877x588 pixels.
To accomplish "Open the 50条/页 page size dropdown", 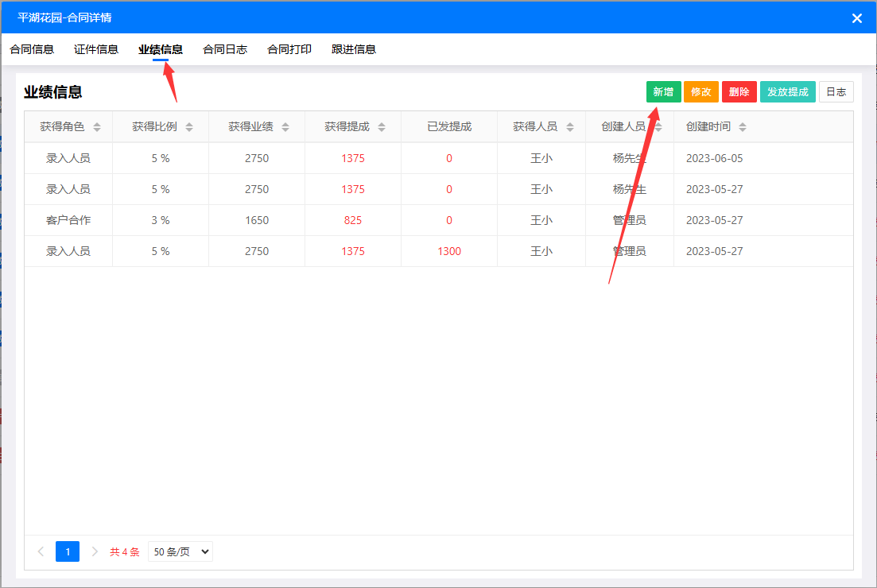I will (x=180, y=551).
